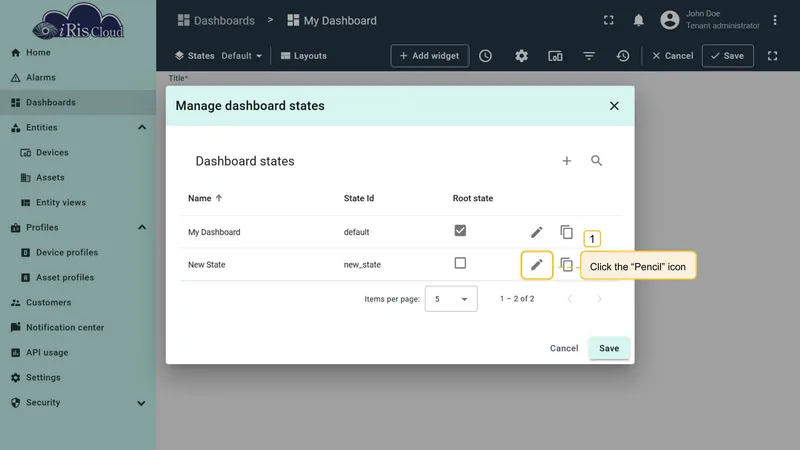Click the New State name cell
The height and width of the screenshot is (450, 800).
coord(206,265)
